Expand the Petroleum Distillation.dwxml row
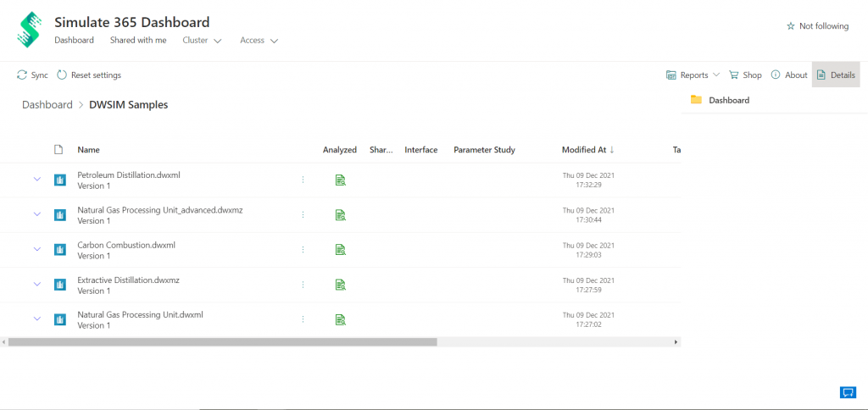This screenshot has width=868, height=410. coord(36,180)
